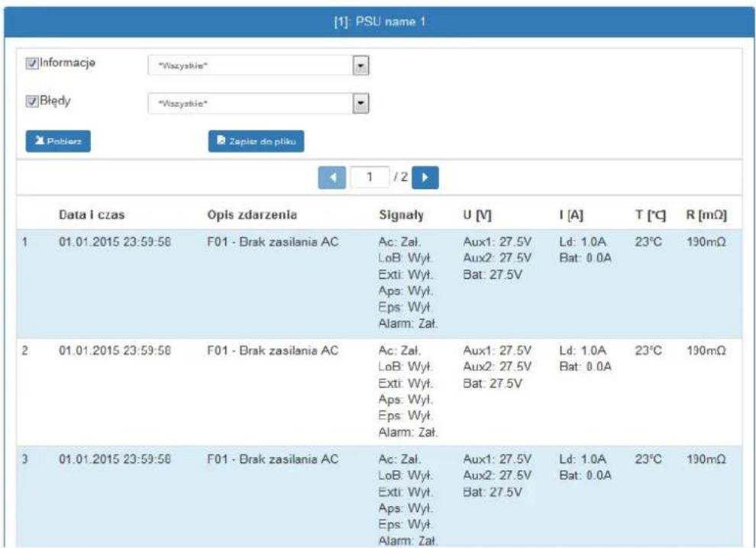Toggle the Błędy checkbox
This screenshot has width=756, height=548.
tap(32, 102)
